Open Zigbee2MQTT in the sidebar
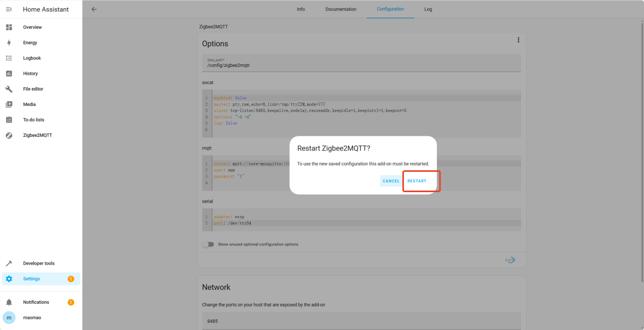This screenshot has height=330, width=644. pos(41,135)
